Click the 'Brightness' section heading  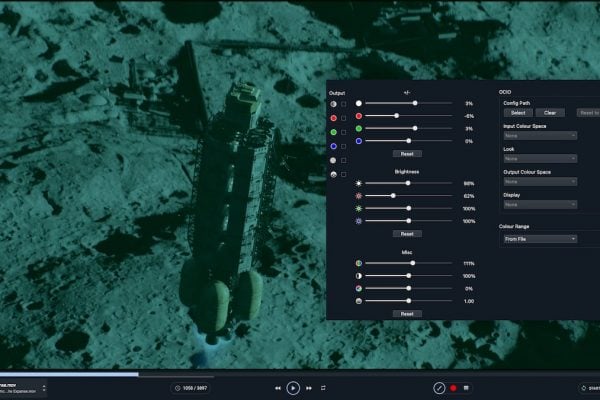tap(407, 172)
